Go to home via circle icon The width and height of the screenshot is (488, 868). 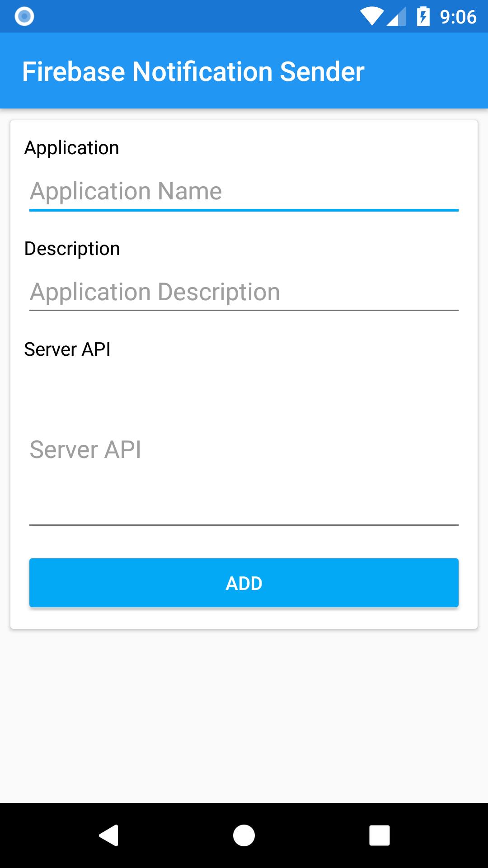(244, 835)
